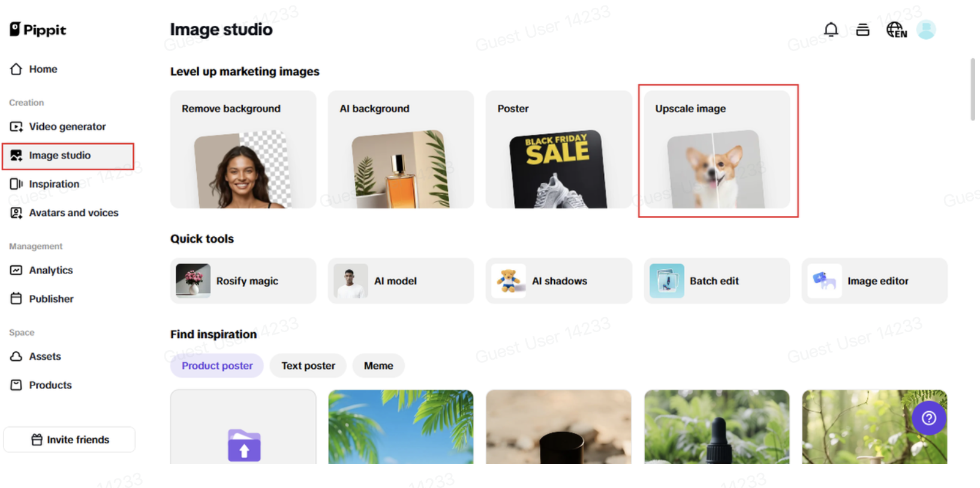Screen dimensions: 980x488
Task: Select the Meme inspiration tab
Action: pyautogui.click(x=378, y=366)
